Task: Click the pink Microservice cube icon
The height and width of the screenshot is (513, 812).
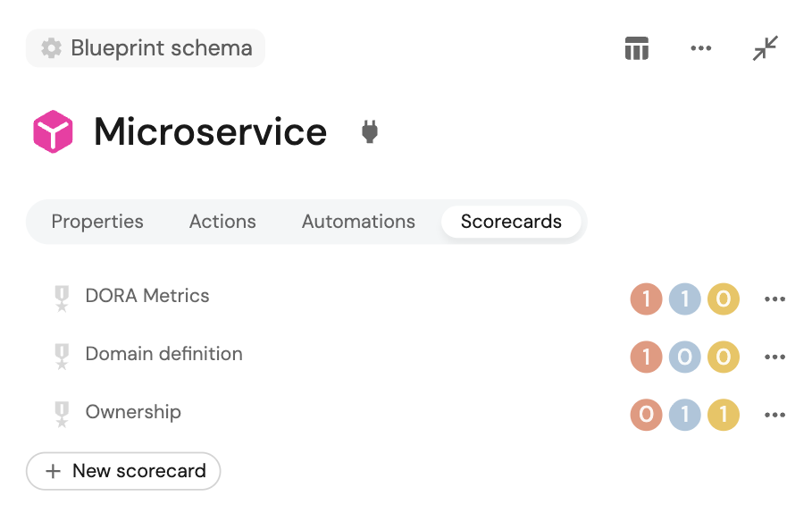Action: (53, 132)
